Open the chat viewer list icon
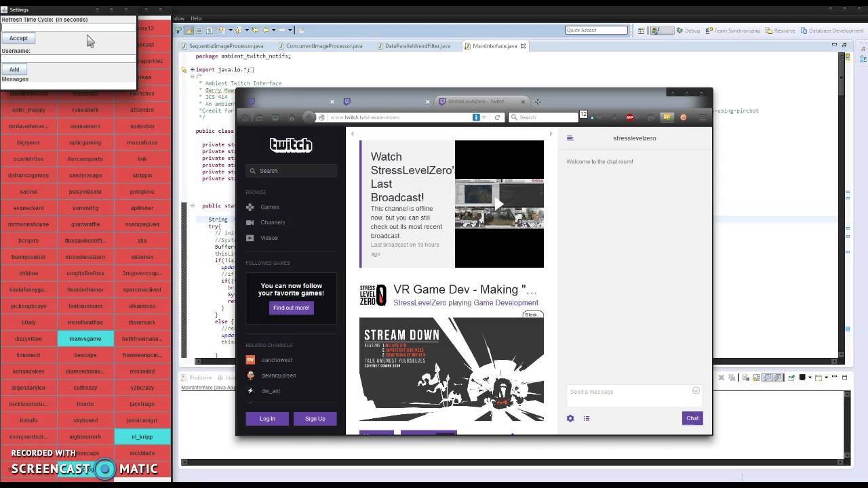Viewport: 868px width, 488px height. [587, 418]
